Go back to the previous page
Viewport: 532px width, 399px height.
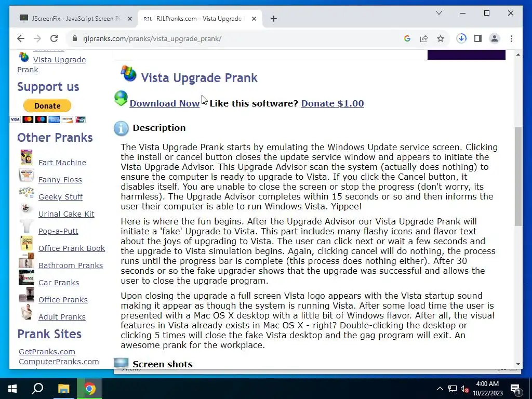(21, 38)
